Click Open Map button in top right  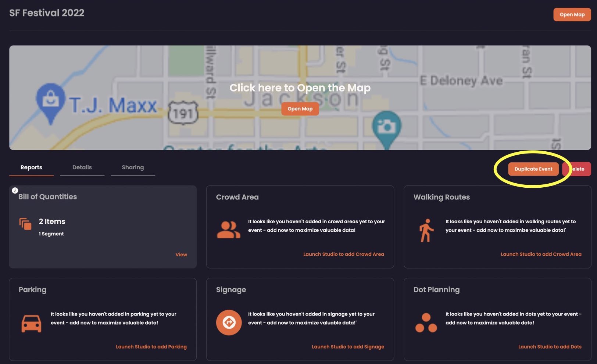(x=572, y=15)
